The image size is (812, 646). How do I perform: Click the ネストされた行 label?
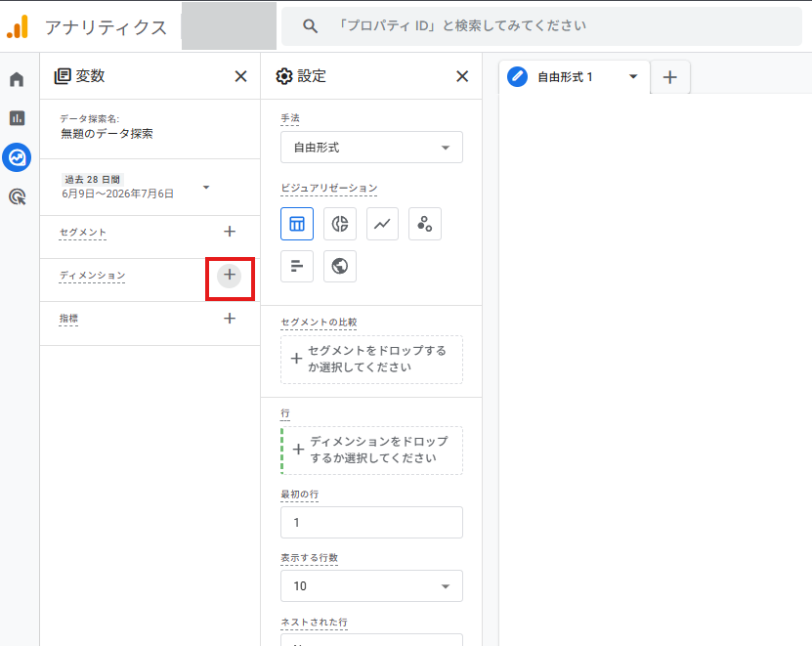click(x=314, y=623)
